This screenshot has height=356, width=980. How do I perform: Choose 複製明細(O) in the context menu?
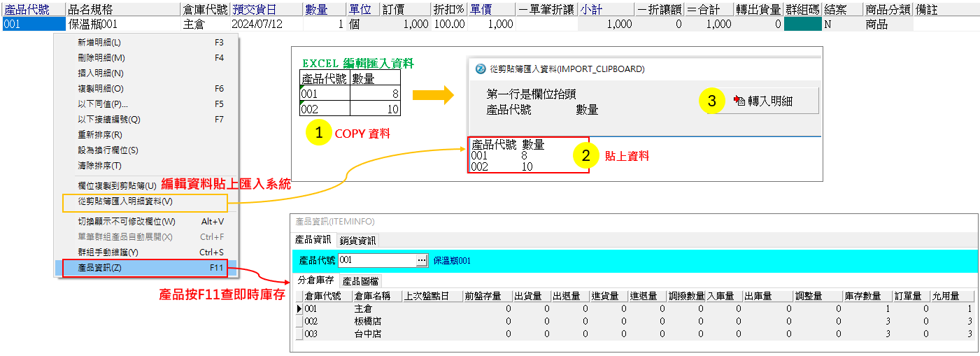click(x=101, y=89)
